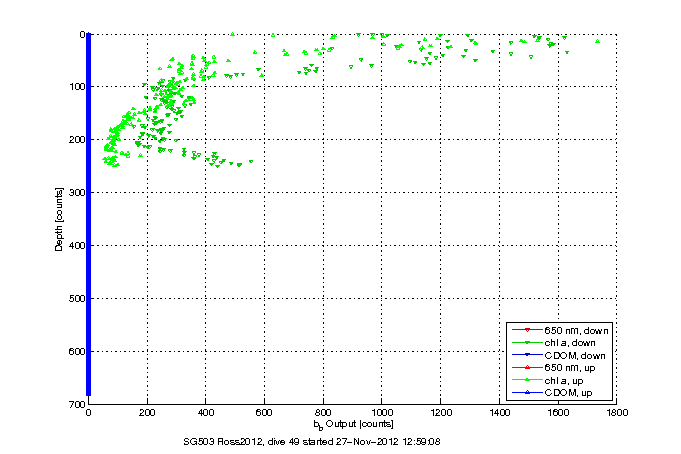The image size is (681, 454).
Task: Click blue line marker beside 'CDOM, up'
Action: point(527,392)
